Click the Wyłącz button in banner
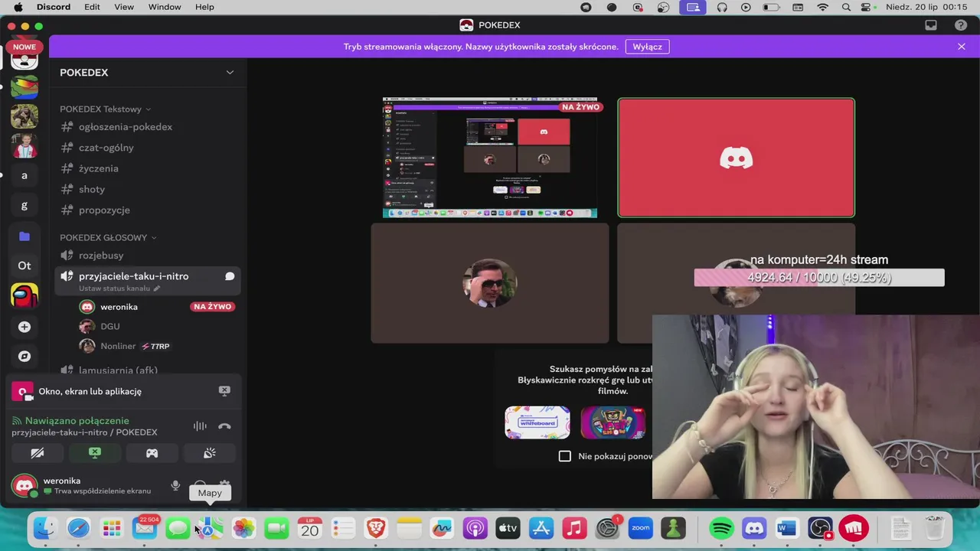The width and height of the screenshot is (980, 551). pos(647,47)
